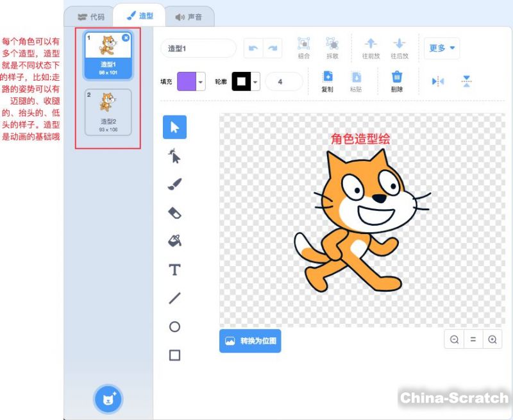The width and height of the screenshot is (513, 420).
Task: Flip the costume horizontally
Action: click(438, 81)
